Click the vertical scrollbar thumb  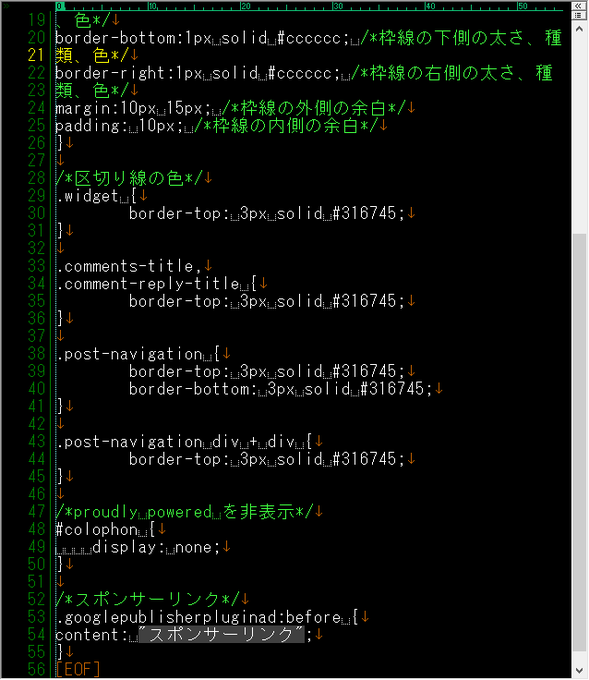[579, 442]
